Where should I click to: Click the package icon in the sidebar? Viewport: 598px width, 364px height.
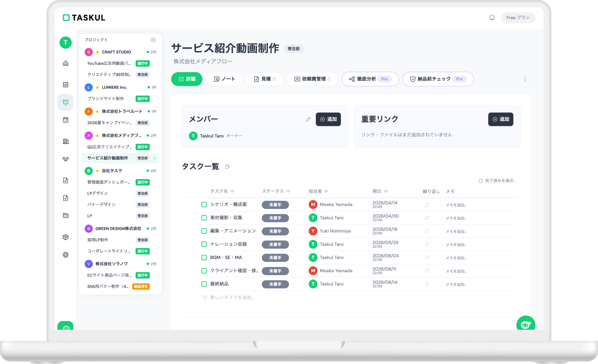[x=65, y=237]
